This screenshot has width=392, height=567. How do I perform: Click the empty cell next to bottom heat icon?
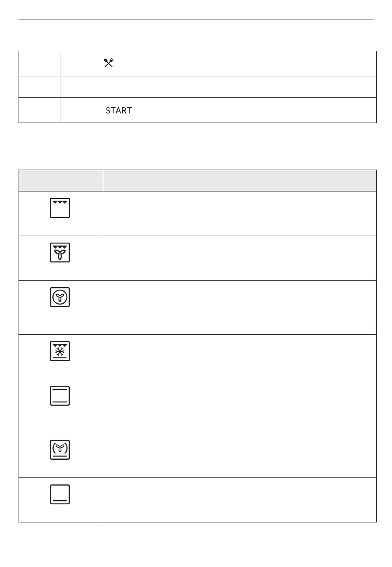tap(240, 500)
